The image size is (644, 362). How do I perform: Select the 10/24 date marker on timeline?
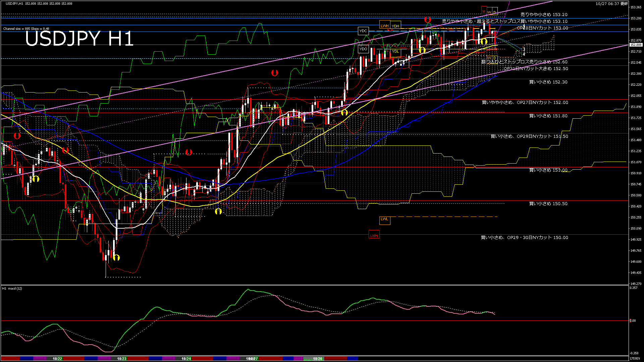click(186, 359)
